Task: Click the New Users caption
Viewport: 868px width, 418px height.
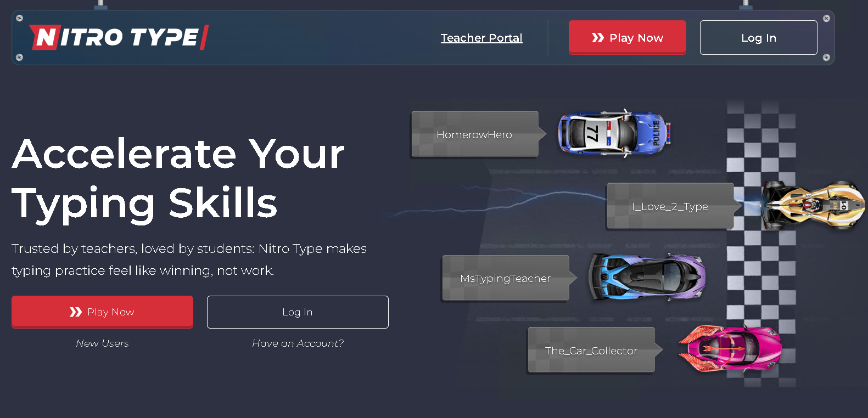Action: [102, 343]
